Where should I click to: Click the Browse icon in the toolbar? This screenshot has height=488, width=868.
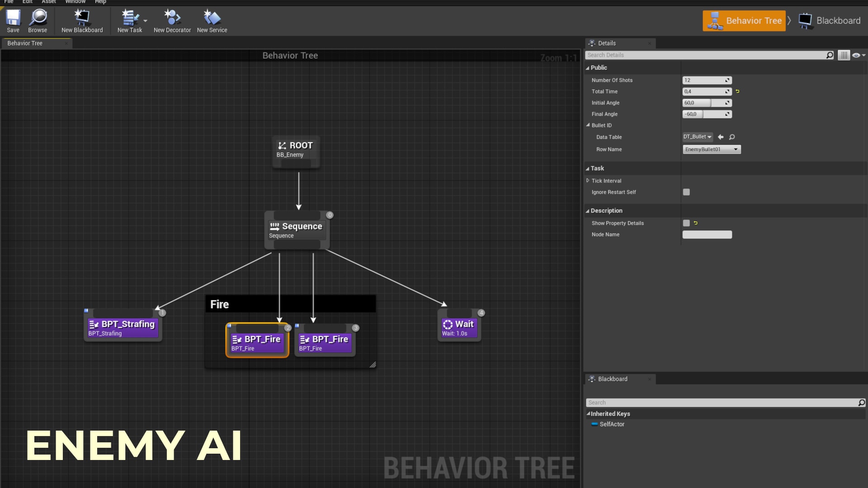38,20
